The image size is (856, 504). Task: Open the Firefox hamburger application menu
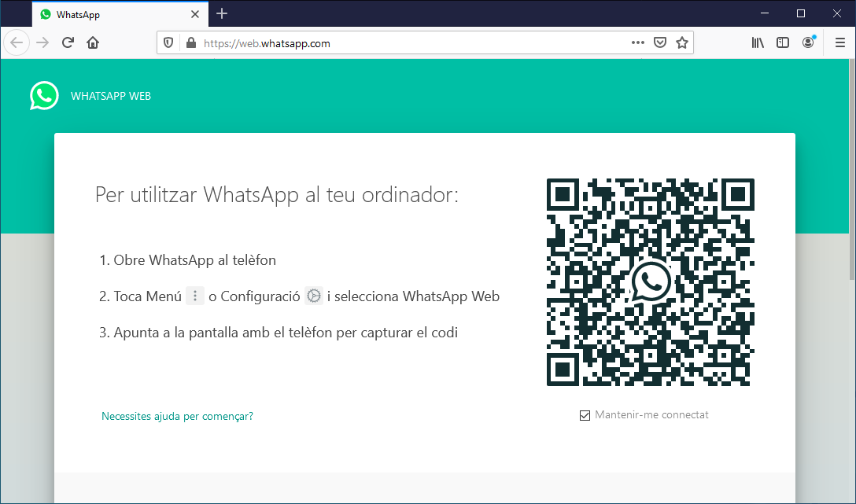pos(840,42)
